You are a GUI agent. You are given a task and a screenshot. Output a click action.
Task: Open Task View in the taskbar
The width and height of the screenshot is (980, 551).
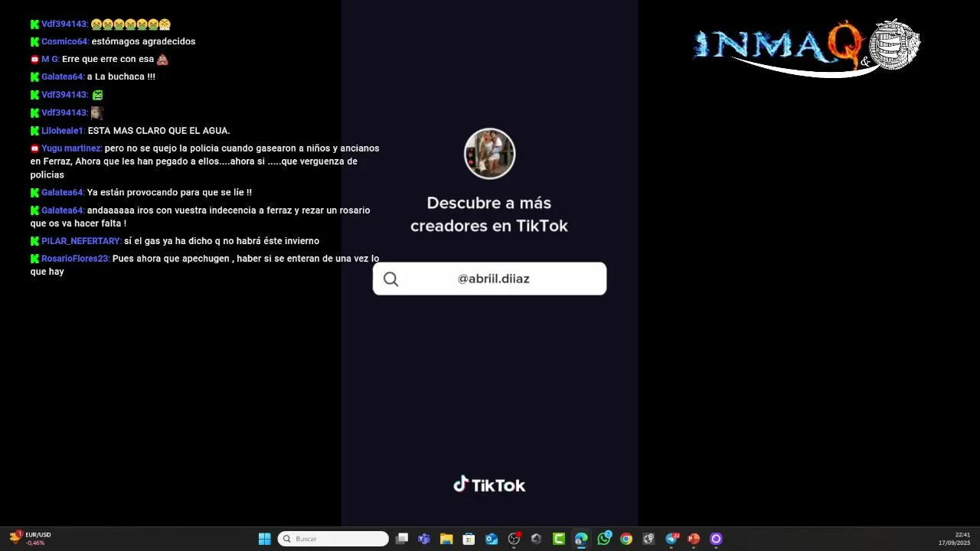pos(402,539)
